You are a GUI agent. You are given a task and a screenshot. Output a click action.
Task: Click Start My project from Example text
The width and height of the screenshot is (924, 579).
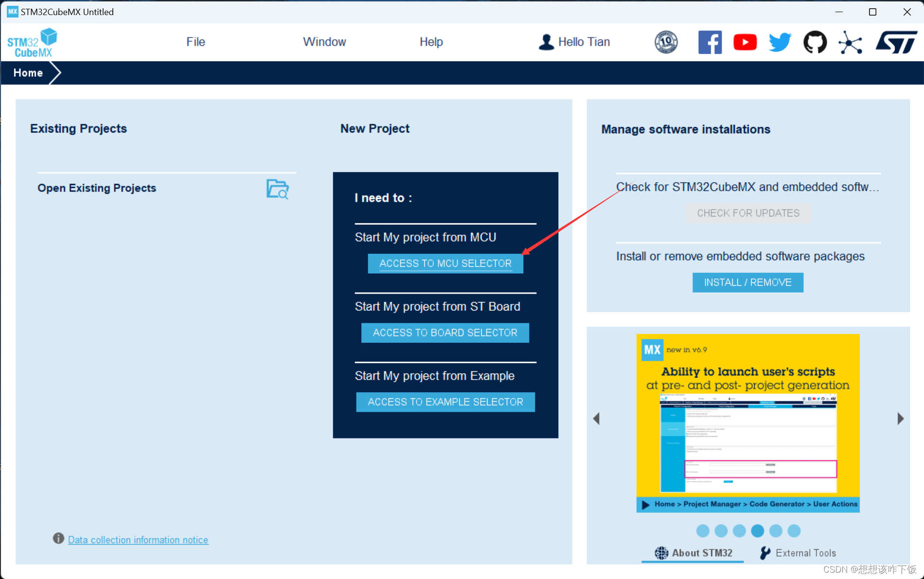(435, 376)
